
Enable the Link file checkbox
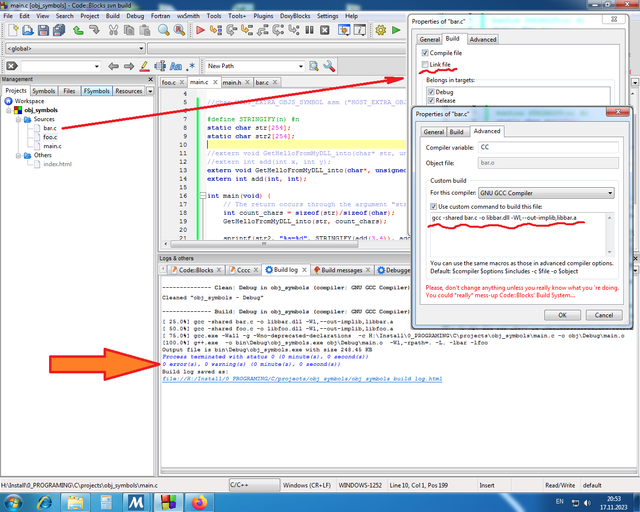pos(425,65)
